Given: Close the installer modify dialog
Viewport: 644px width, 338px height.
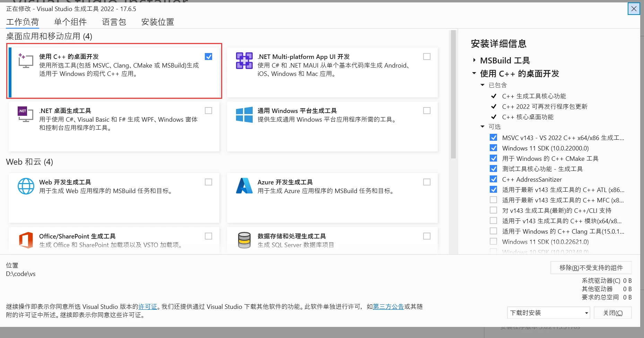Looking at the screenshot, I should pyautogui.click(x=634, y=9).
